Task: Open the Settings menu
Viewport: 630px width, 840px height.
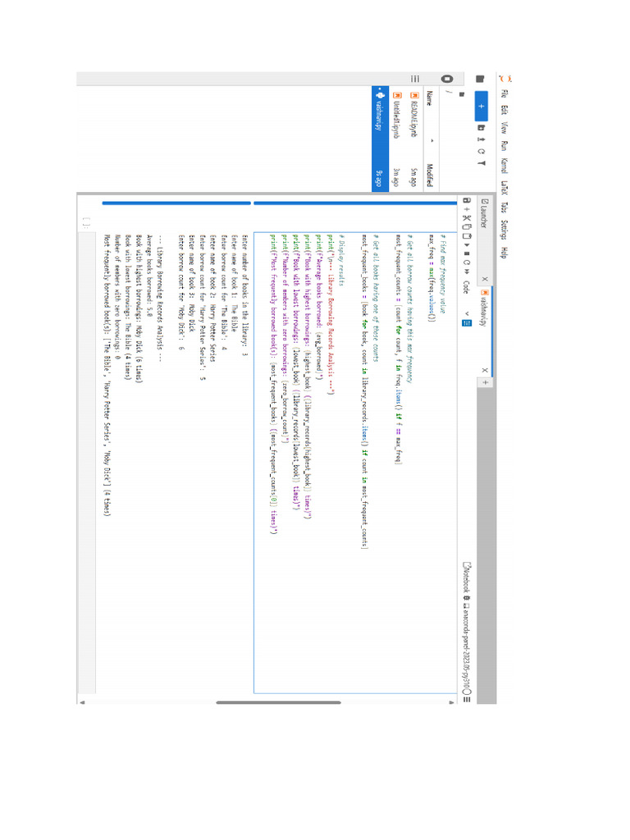Action: pyautogui.click(x=504, y=230)
